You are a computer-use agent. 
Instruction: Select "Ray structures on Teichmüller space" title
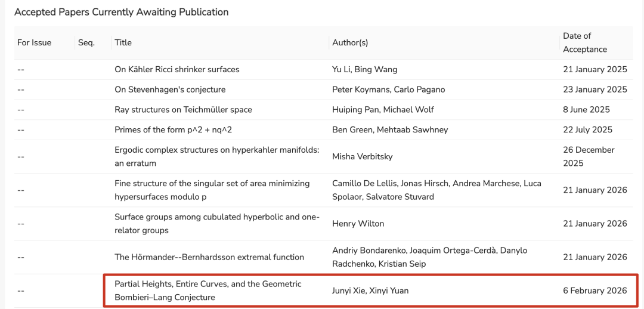183,110
